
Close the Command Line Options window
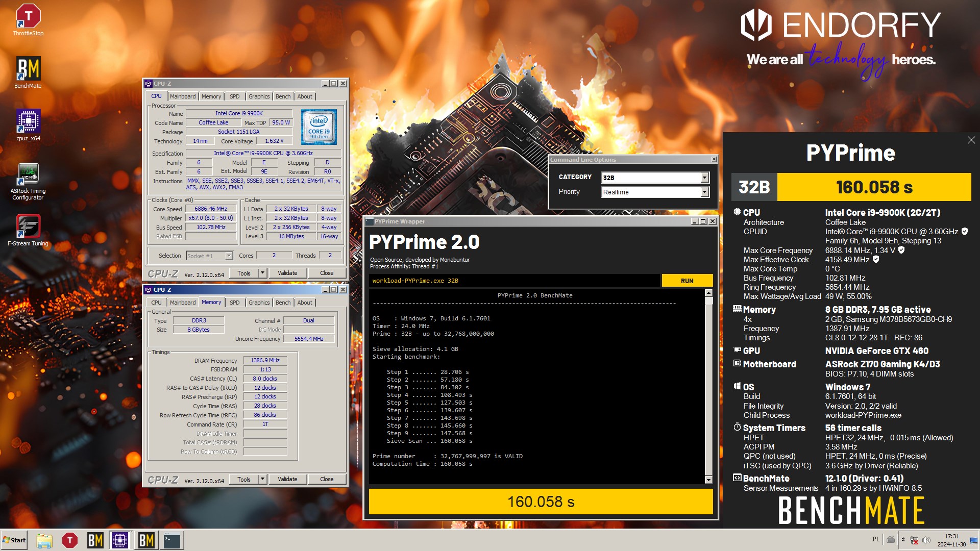tap(714, 160)
